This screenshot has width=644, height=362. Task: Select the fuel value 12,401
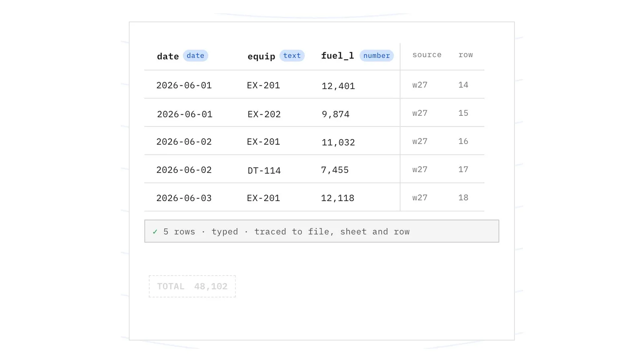point(338,86)
